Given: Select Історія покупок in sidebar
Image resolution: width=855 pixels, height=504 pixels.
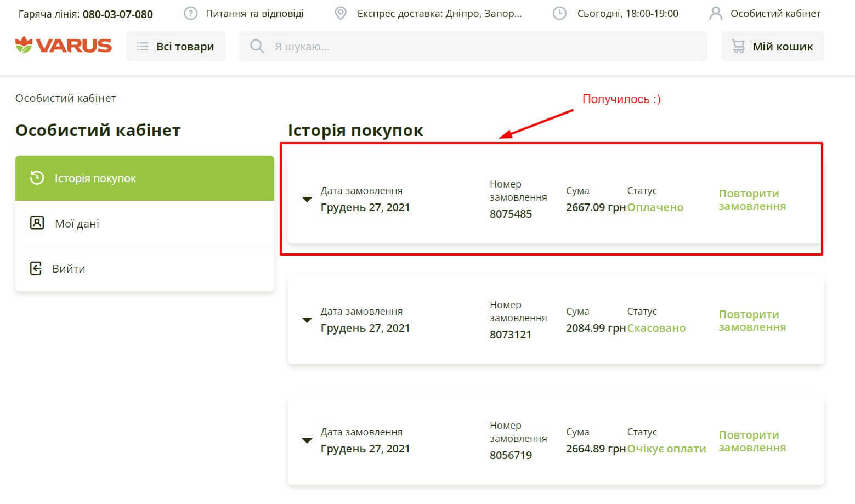Looking at the screenshot, I should [145, 178].
